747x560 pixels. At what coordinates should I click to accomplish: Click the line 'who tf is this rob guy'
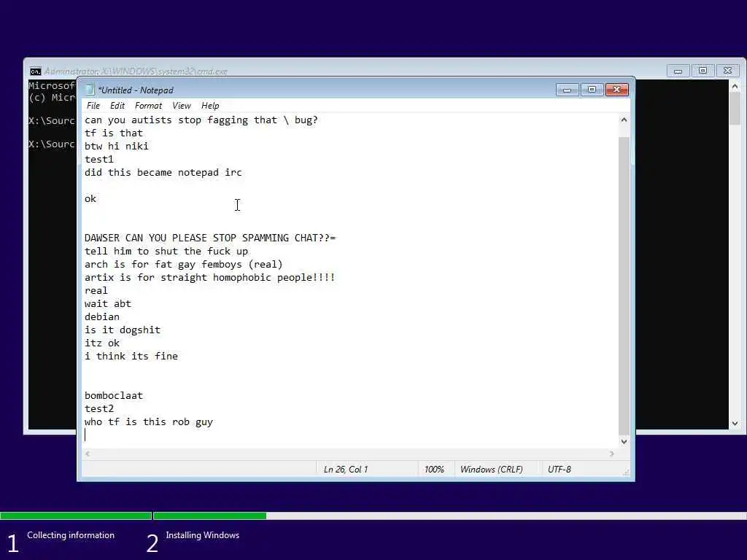tap(149, 422)
